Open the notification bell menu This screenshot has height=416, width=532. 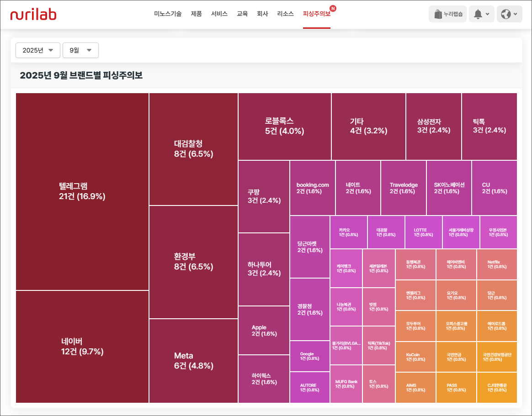(482, 14)
